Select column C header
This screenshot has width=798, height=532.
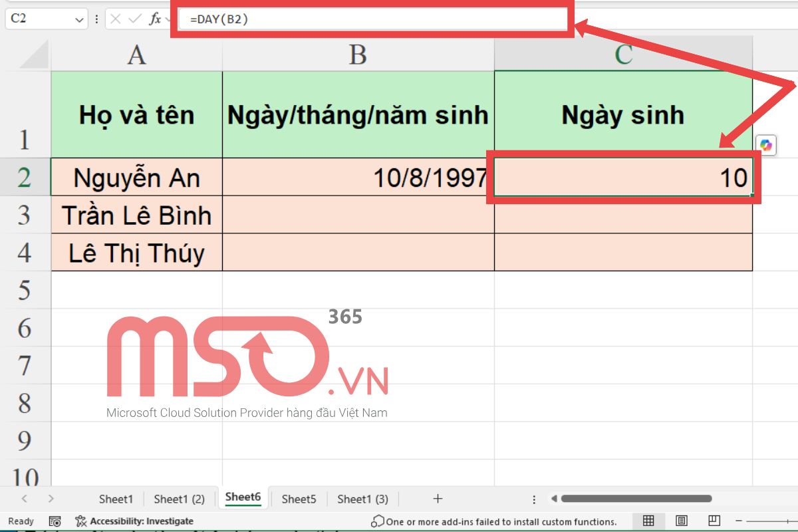click(623, 54)
